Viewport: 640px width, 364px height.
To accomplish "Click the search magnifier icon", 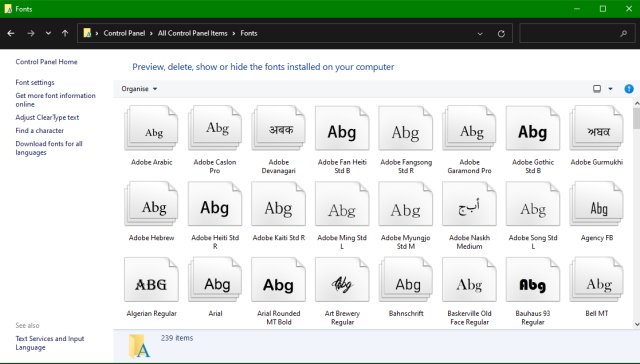I will (x=623, y=33).
